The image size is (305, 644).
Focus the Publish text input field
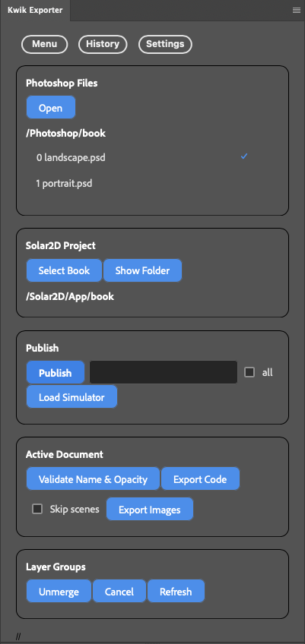pyautogui.click(x=164, y=373)
